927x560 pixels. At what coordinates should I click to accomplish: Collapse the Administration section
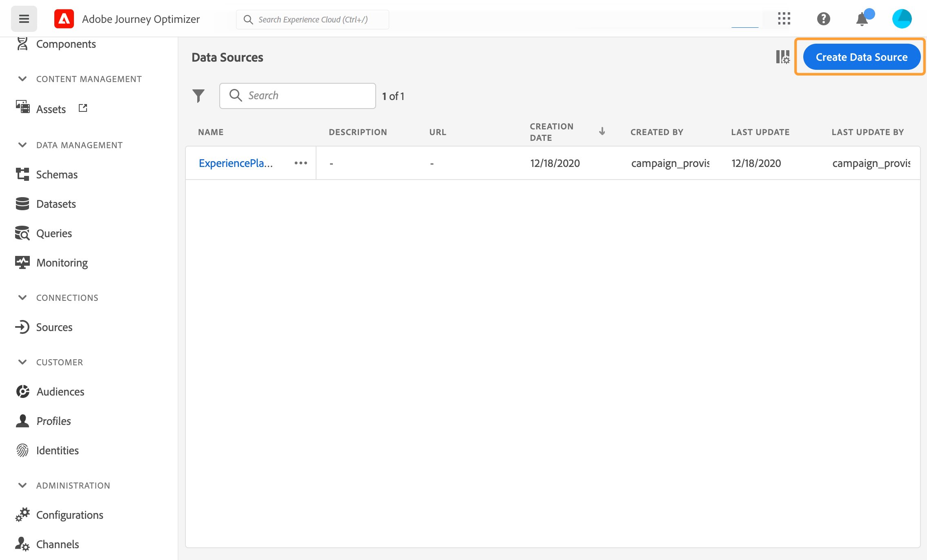click(22, 486)
